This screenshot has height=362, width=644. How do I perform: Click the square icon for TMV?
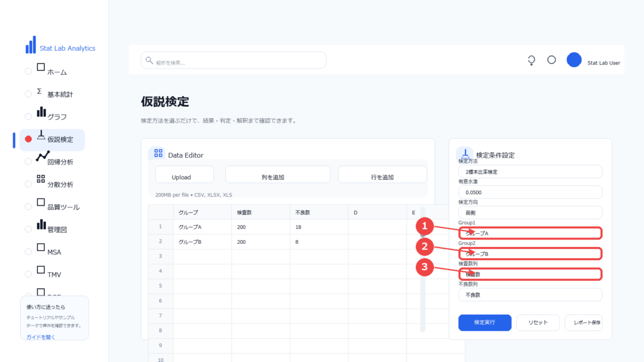coord(41,270)
